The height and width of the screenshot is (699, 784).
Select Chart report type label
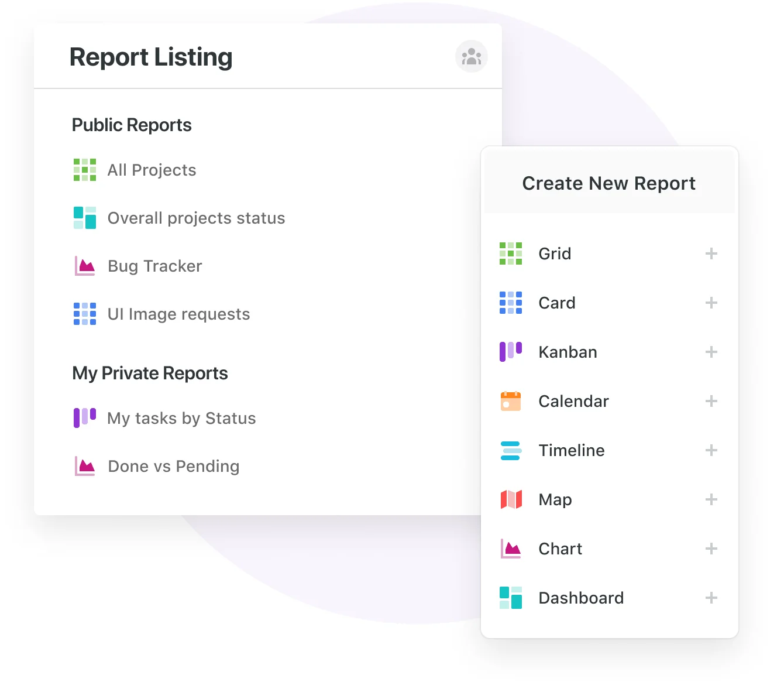[x=561, y=549]
